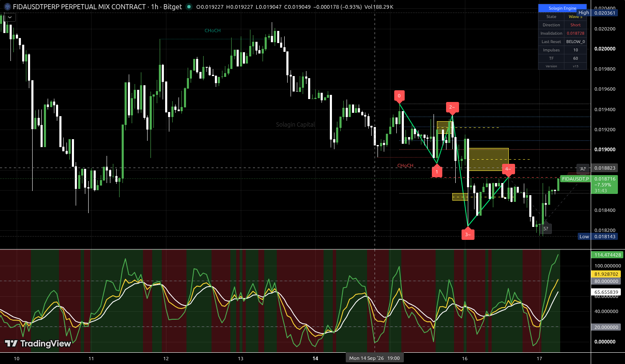This screenshot has width=625, height=364.
Task: Click the High 0.020361 price label
Action: (597, 13)
